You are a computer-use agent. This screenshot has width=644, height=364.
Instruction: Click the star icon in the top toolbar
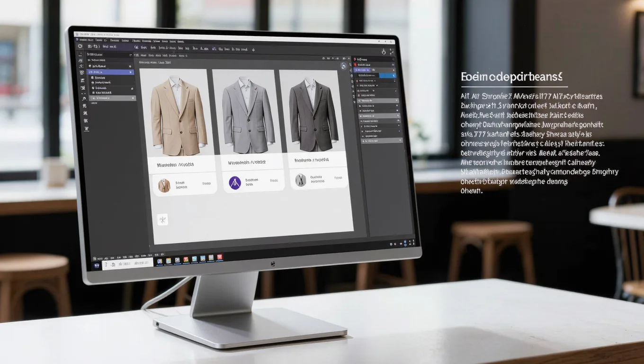(x=254, y=49)
